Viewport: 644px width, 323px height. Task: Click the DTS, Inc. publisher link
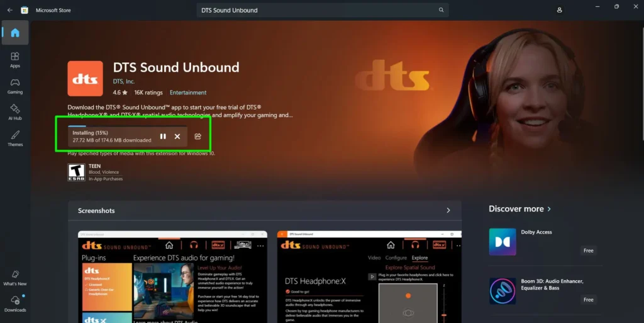coord(124,81)
